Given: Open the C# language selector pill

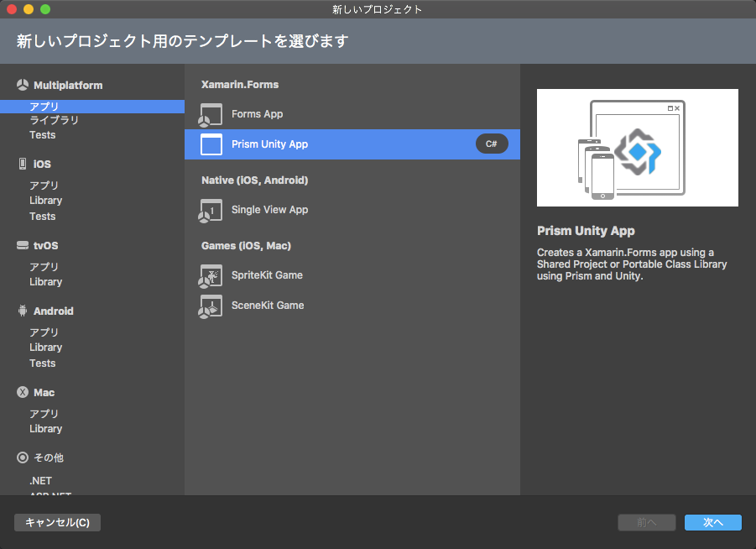Looking at the screenshot, I should (x=492, y=144).
